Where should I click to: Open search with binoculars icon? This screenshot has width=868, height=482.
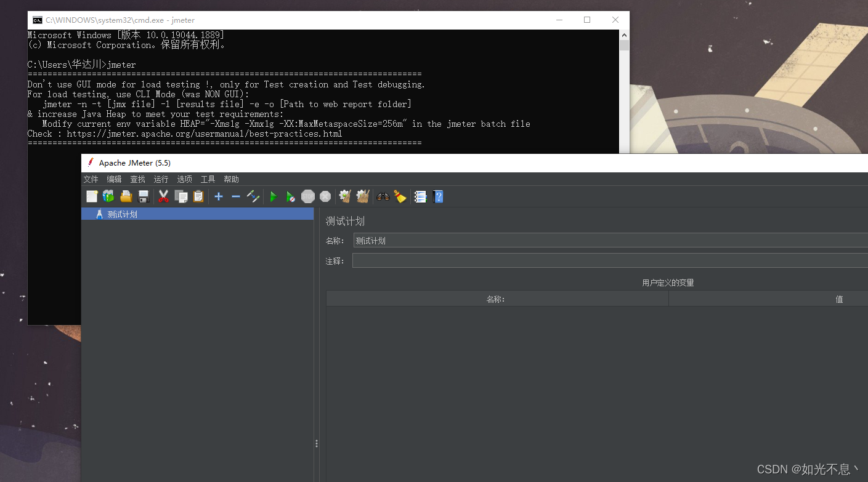coord(383,196)
